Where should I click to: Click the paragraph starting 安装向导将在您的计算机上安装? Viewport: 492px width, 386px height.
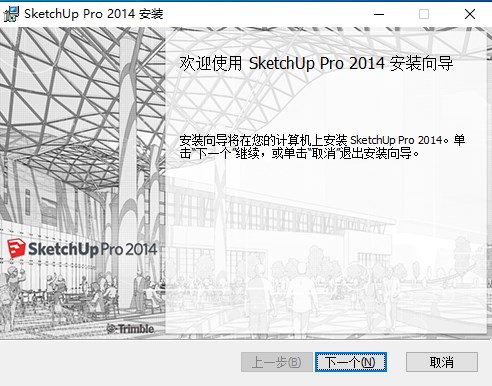point(322,147)
